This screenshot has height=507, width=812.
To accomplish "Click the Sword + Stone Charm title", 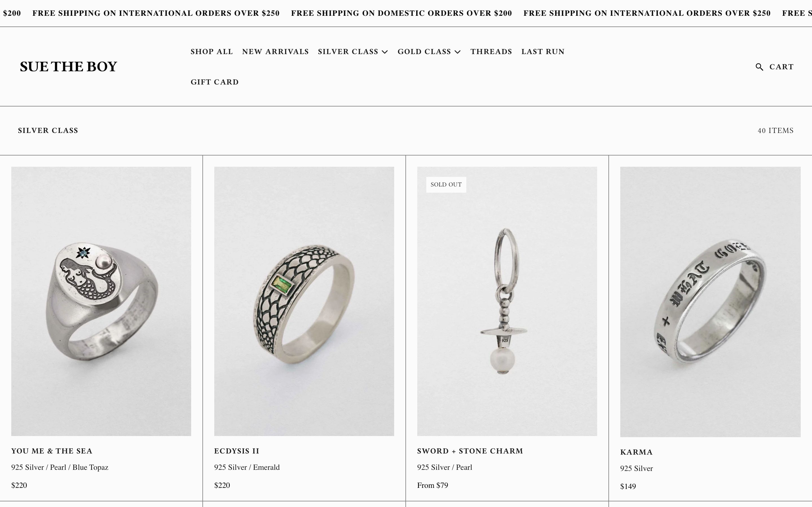I will click(470, 451).
